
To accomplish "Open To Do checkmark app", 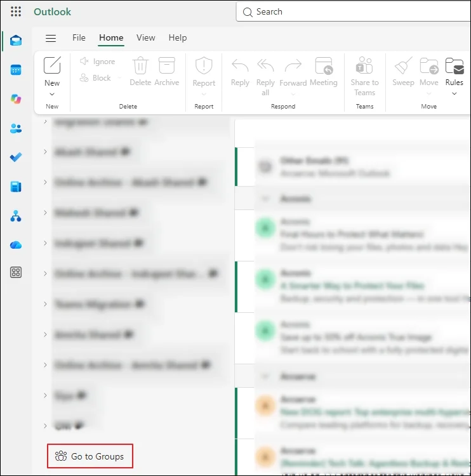I will [16, 157].
